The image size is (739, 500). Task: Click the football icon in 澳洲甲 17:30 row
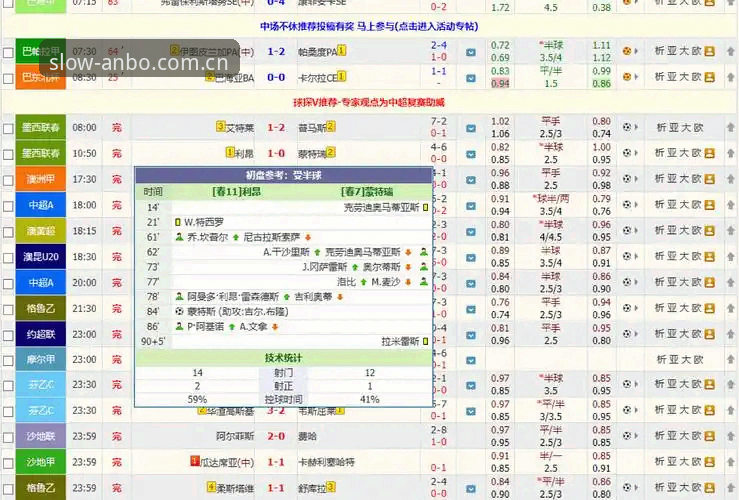coord(627,179)
